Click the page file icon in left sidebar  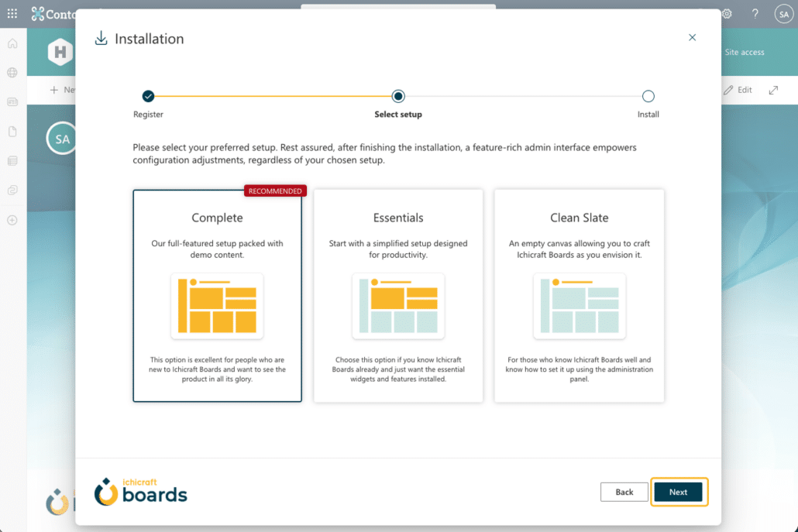click(12, 132)
